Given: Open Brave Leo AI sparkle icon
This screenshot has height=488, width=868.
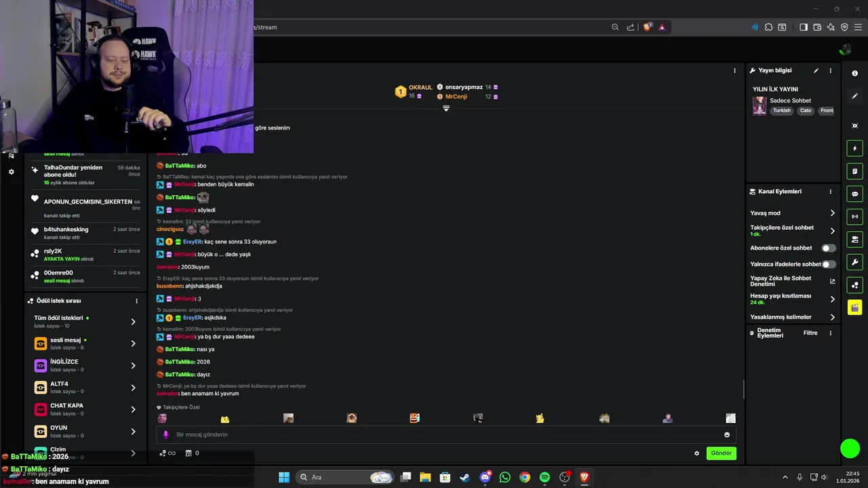Looking at the screenshot, I should [x=831, y=27].
